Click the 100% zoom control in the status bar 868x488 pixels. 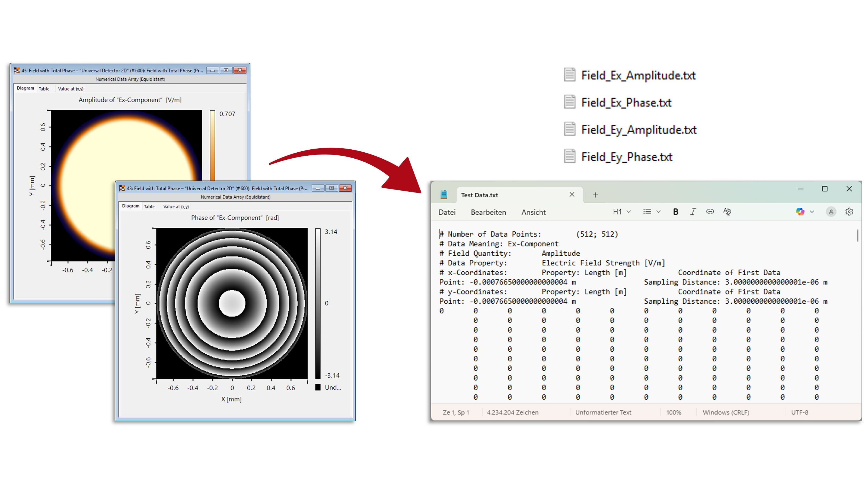pyautogui.click(x=674, y=412)
